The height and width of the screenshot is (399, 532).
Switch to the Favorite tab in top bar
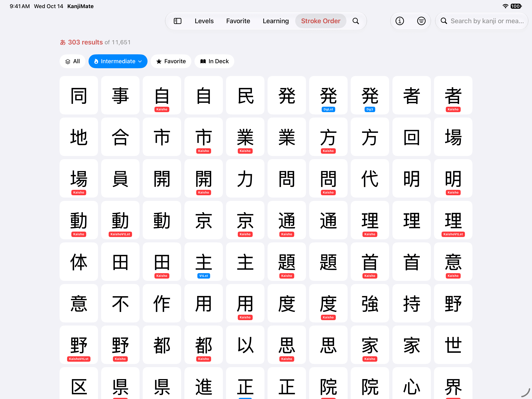click(x=238, y=21)
